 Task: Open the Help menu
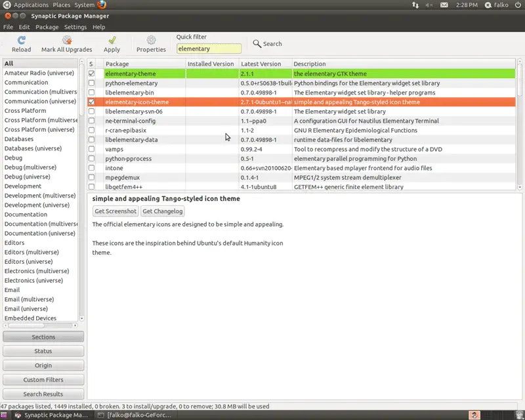(x=99, y=27)
